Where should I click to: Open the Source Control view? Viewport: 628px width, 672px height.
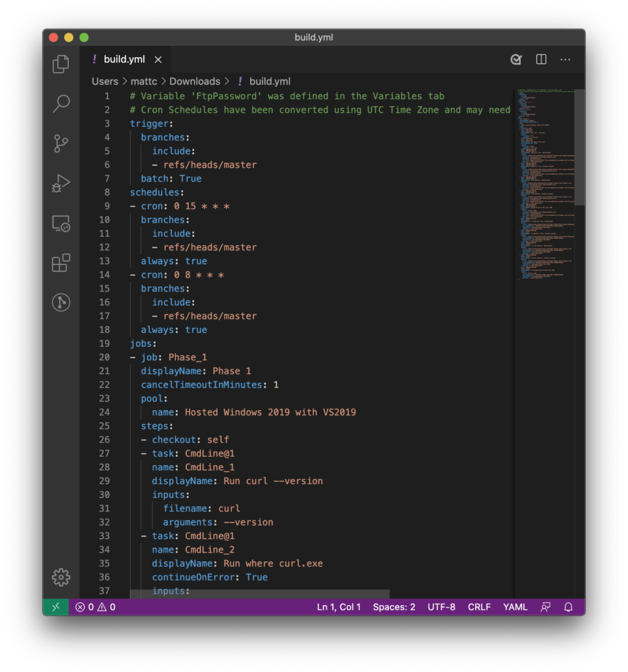tap(60, 143)
